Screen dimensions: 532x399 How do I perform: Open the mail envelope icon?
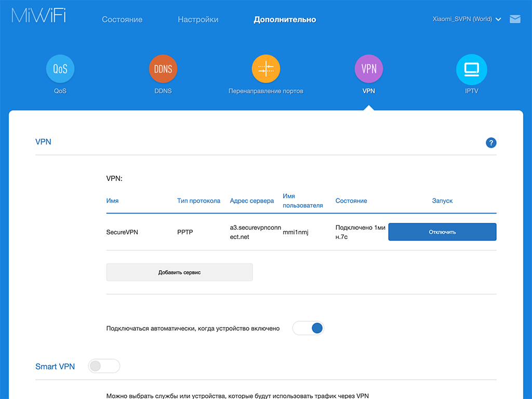pyautogui.click(x=515, y=19)
